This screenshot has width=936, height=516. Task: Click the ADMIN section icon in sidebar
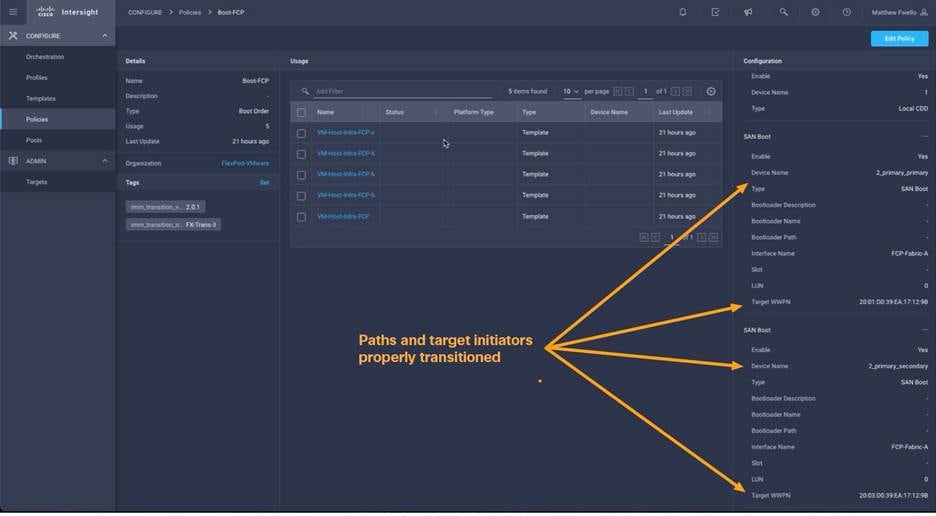(x=13, y=161)
